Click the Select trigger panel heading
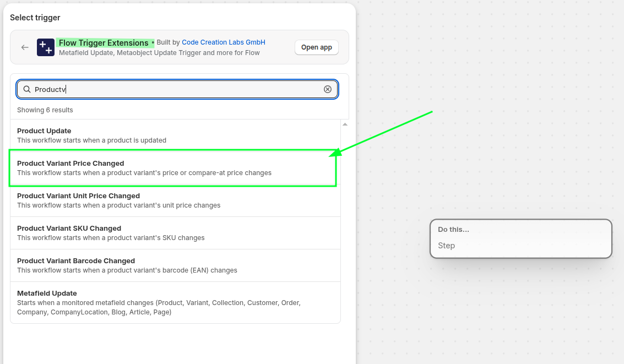This screenshot has height=364, width=624. pyautogui.click(x=35, y=18)
